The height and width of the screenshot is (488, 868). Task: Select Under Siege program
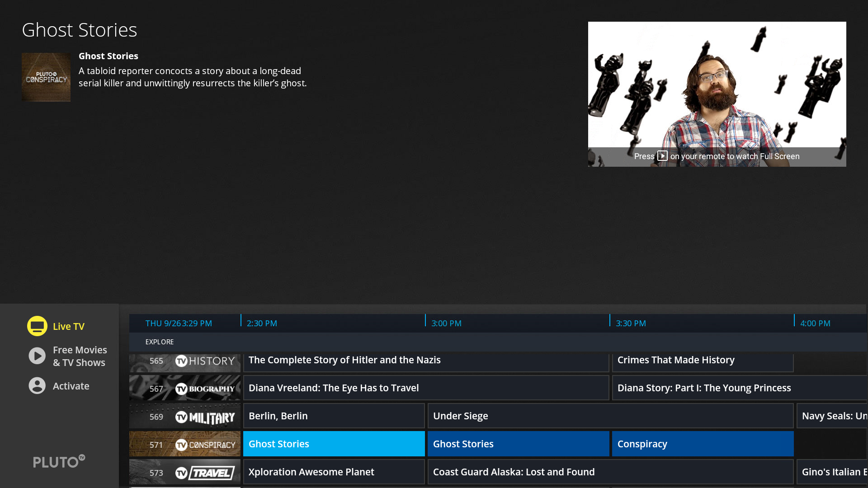click(611, 416)
